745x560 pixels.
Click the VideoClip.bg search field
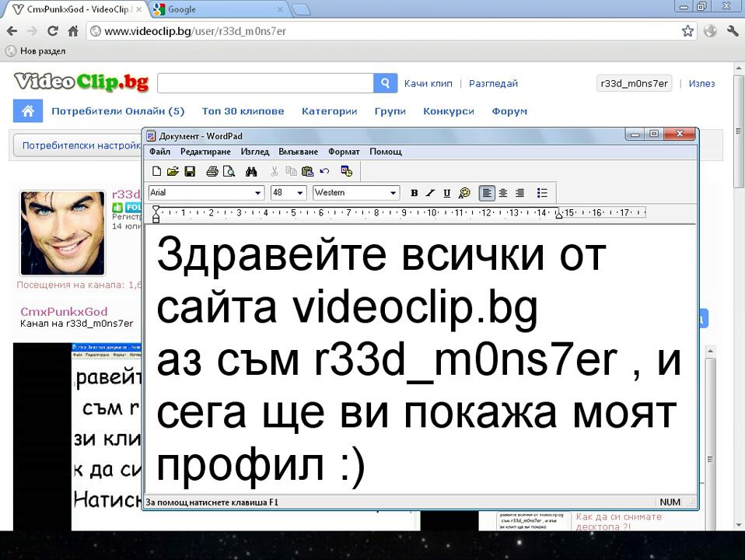click(x=266, y=84)
